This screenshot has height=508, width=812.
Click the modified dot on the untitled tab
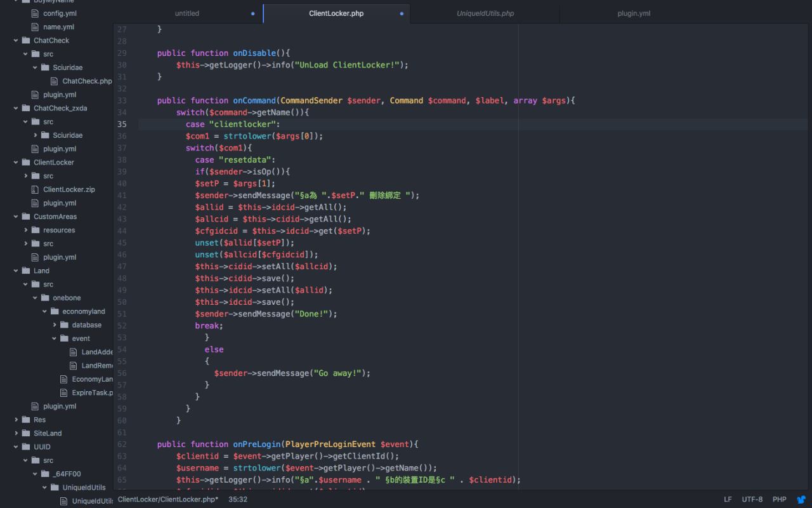pos(253,13)
